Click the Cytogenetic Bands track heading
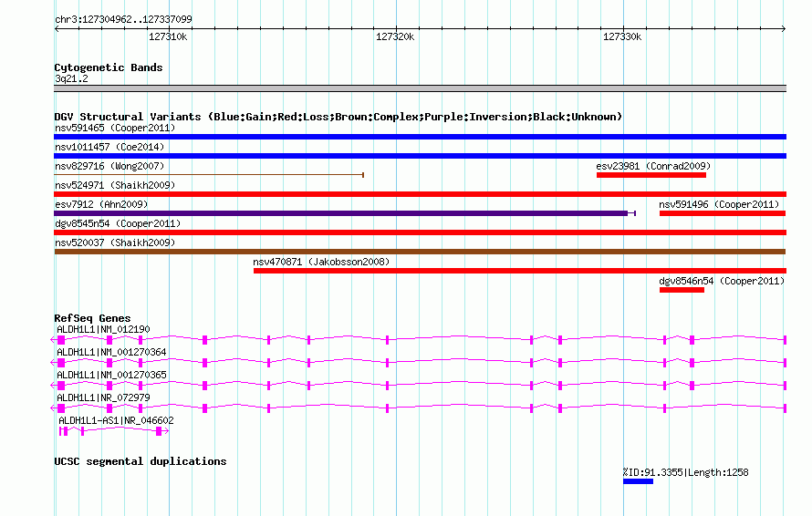 click(x=109, y=67)
